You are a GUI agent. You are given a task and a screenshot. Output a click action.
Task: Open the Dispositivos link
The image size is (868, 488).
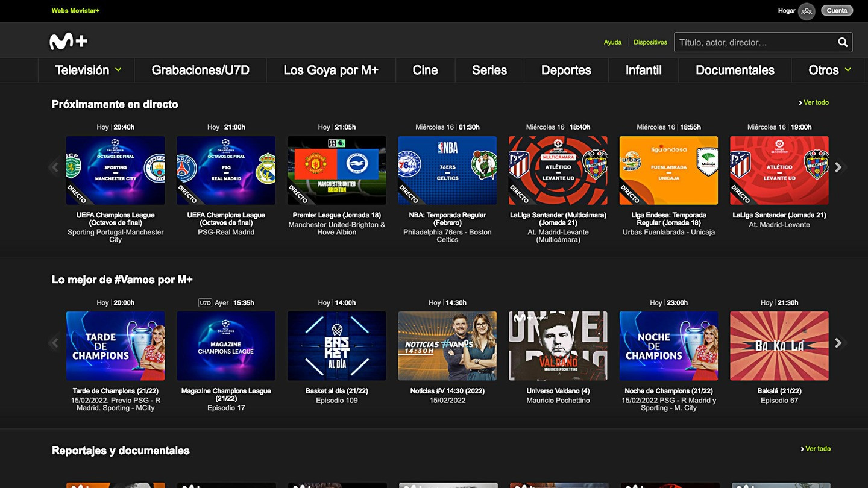(650, 42)
